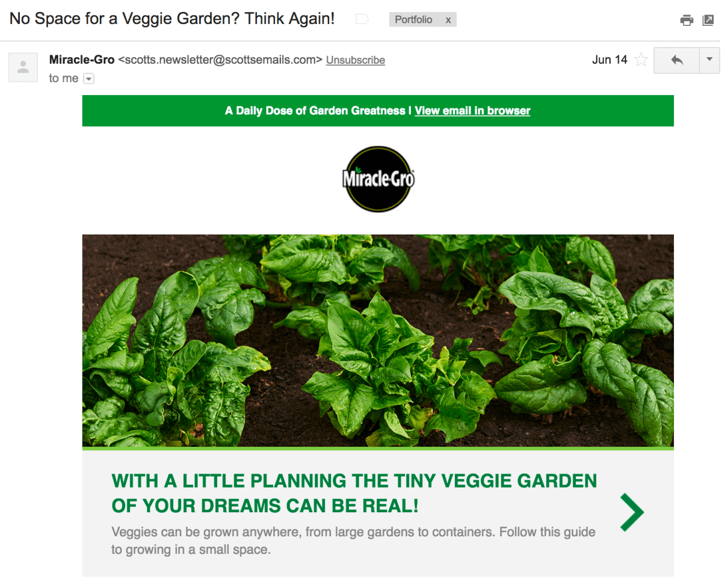Click the green right chevron arrow
The width and height of the screenshot is (722, 588).
click(x=632, y=512)
